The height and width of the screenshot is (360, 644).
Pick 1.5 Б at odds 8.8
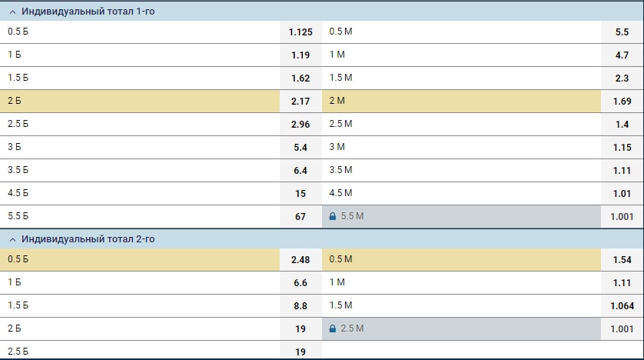pyautogui.click(x=300, y=306)
